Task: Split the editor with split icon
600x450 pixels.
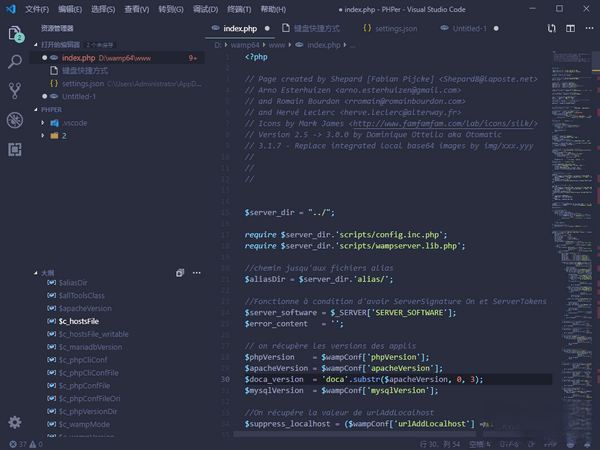Action: pyautogui.click(x=571, y=28)
